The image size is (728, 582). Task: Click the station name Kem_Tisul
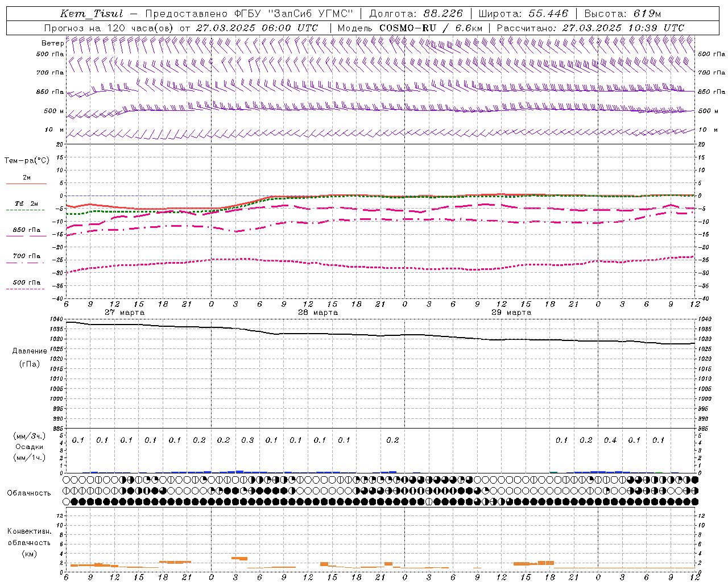92,14
